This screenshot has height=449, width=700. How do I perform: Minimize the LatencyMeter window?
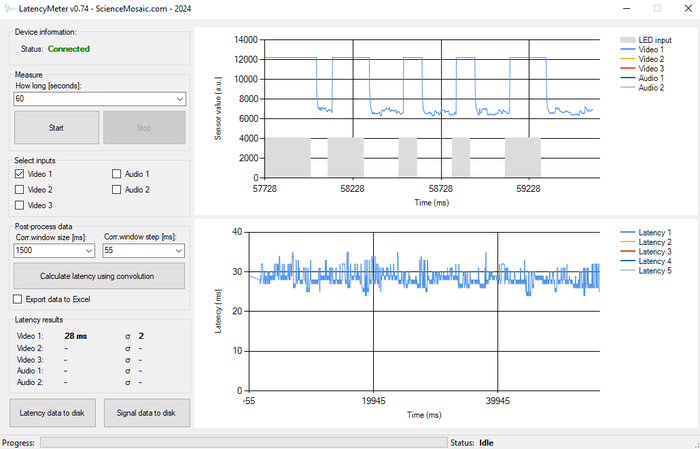[x=627, y=8]
